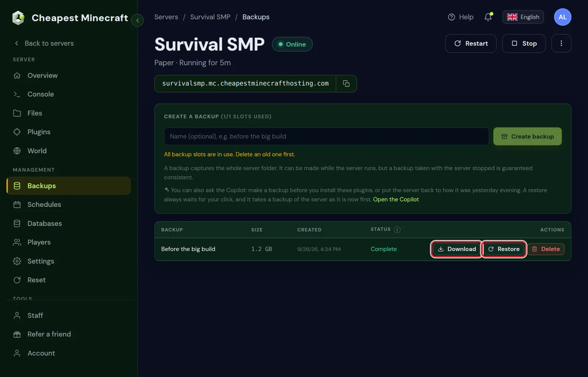Screen dimensions: 588x377
Task: Click the Cheapest Minecraft logo icon
Action: pyautogui.click(x=18, y=18)
